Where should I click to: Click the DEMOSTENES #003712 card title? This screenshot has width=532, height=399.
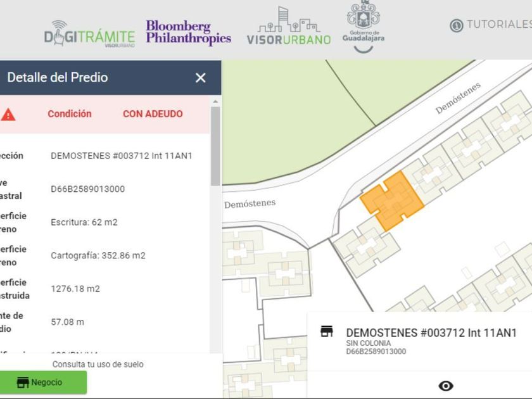431,332
